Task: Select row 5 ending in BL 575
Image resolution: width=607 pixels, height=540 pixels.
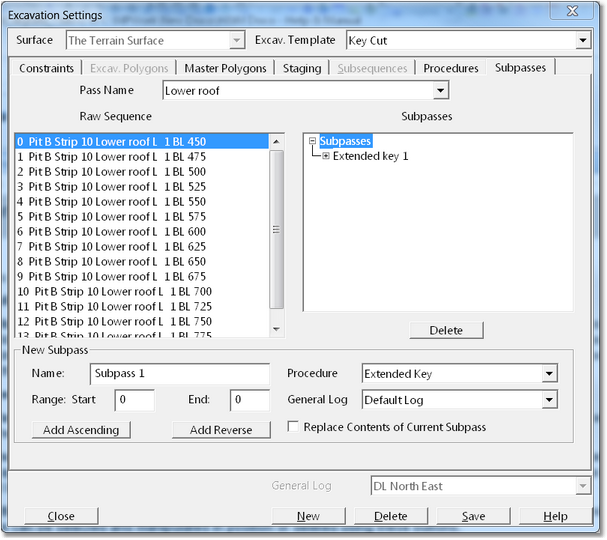Action: pyautogui.click(x=142, y=216)
